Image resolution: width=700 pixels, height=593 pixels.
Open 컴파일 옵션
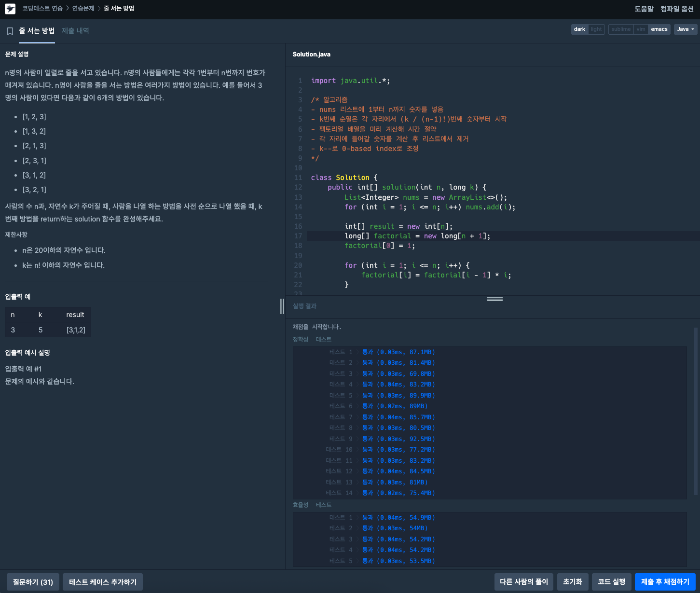[677, 9]
